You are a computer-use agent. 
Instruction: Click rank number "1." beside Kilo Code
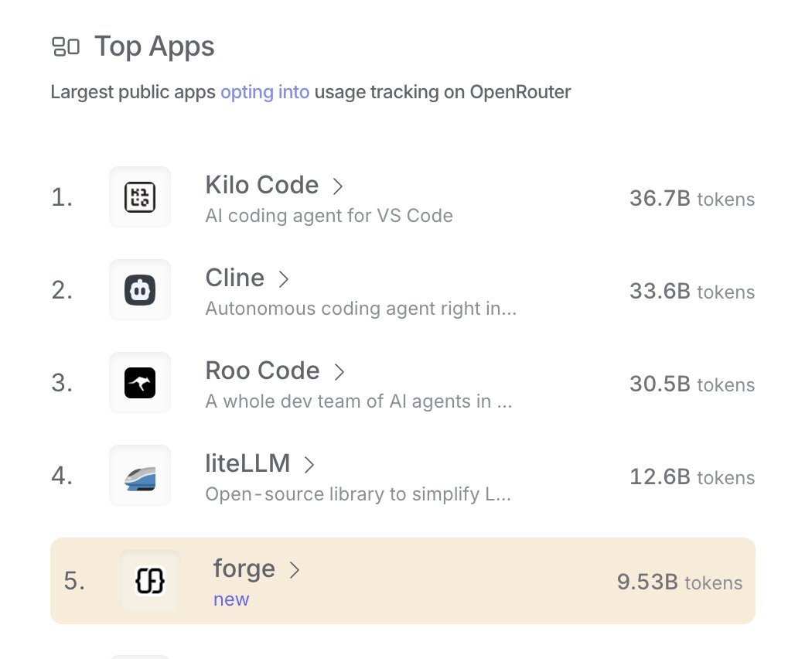62,197
